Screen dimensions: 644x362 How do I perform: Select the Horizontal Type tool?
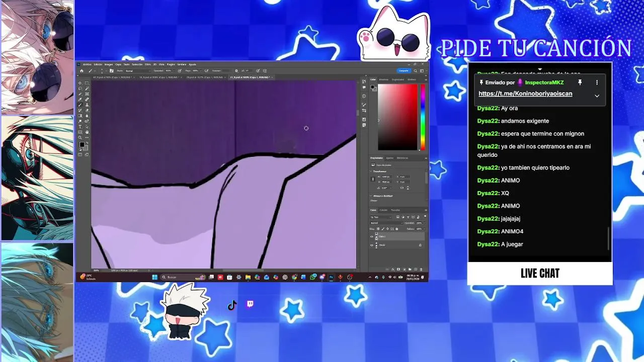80,126
